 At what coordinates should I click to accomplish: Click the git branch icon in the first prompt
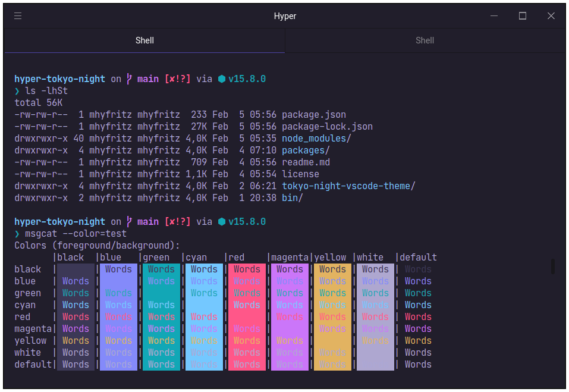[x=129, y=79]
